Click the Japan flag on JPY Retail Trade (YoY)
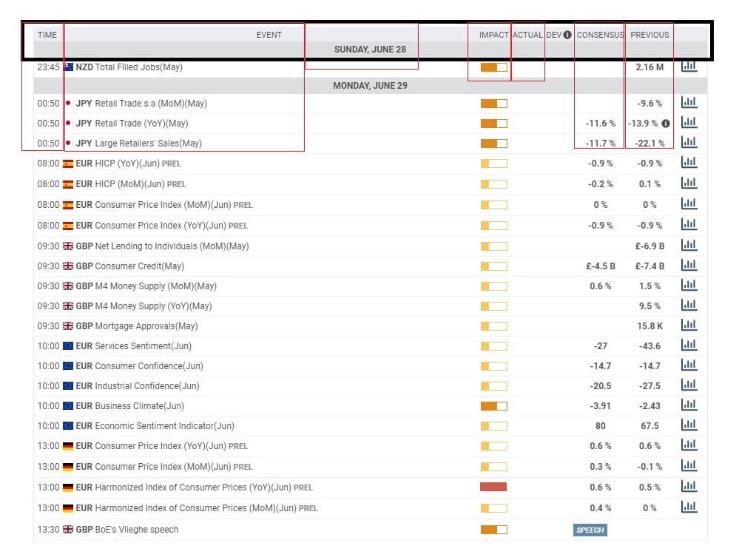Viewport: 739px width, 560px height. 68,123
